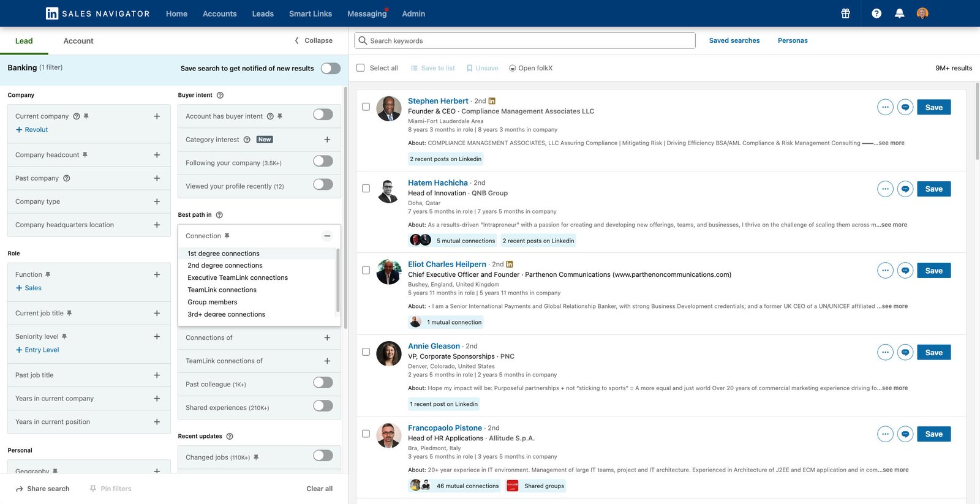The width and height of the screenshot is (980, 504).
Task: Open more options for Hatem Hachicha
Action: [x=885, y=189]
